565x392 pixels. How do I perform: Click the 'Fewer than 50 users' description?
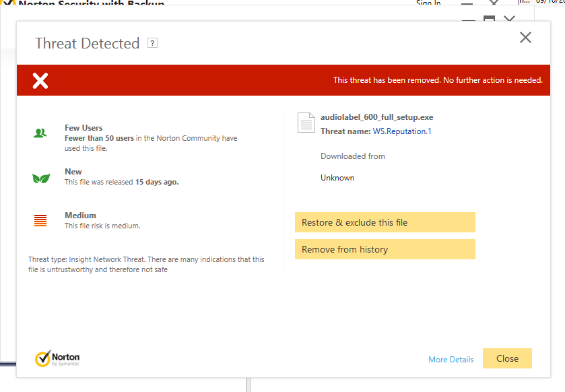[x=151, y=143]
